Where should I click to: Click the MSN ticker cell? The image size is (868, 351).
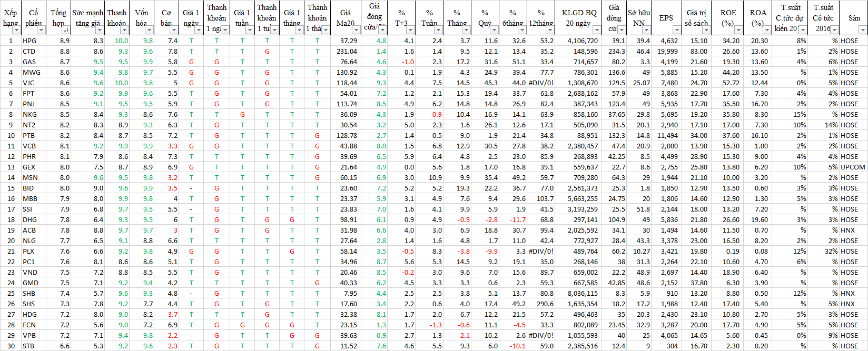coord(34,177)
